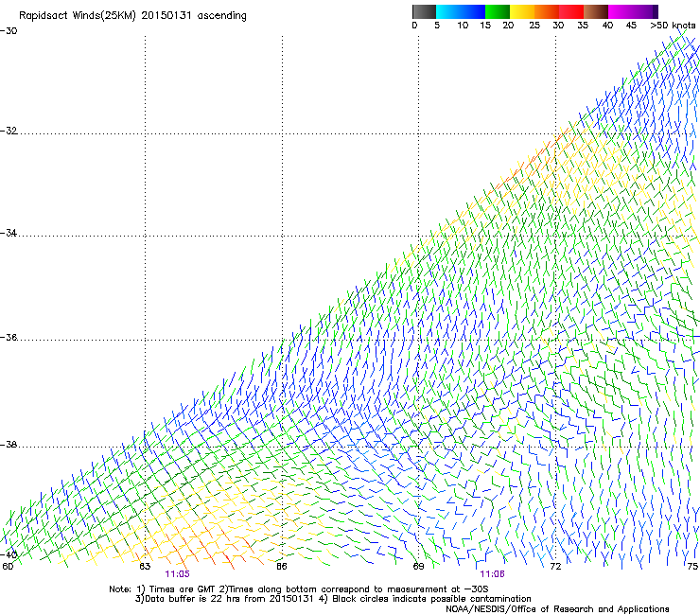Click the legend tick label 25

534,26
